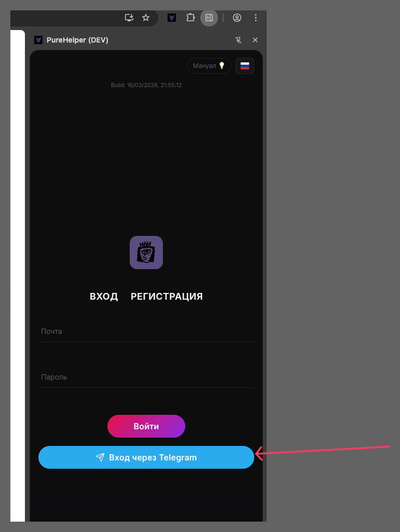Open the Мануал guide button
The image size is (400, 532).
click(x=209, y=66)
